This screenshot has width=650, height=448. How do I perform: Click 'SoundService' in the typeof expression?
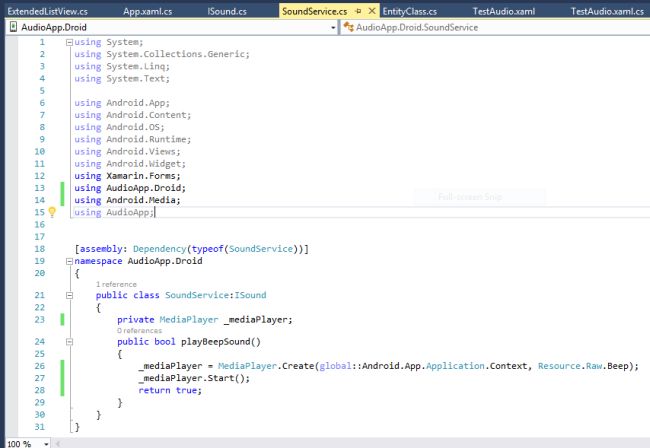click(261, 249)
